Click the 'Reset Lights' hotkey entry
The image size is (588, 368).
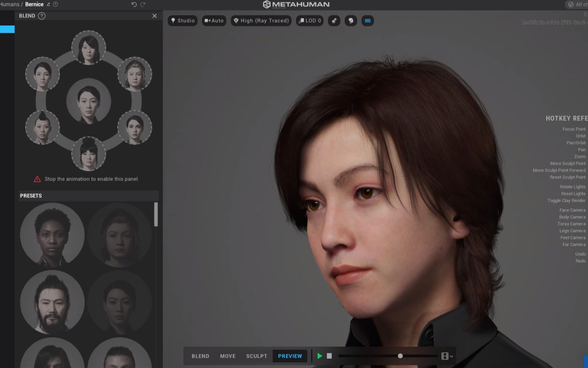tap(573, 194)
